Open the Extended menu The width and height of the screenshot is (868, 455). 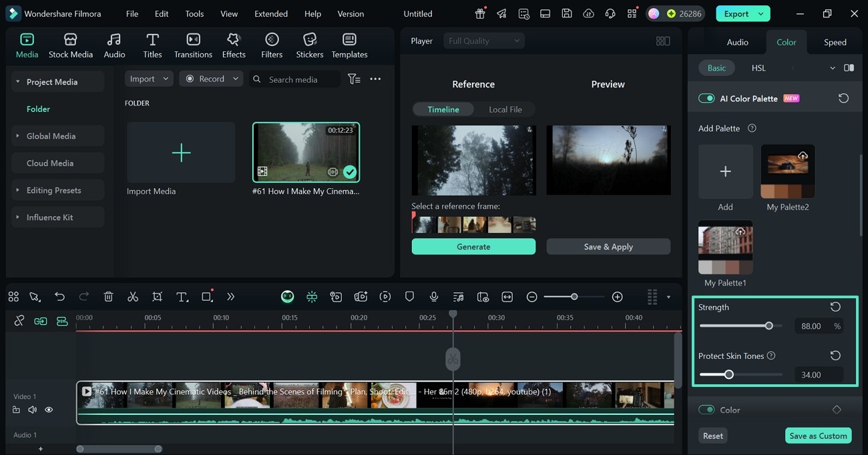click(x=271, y=13)
